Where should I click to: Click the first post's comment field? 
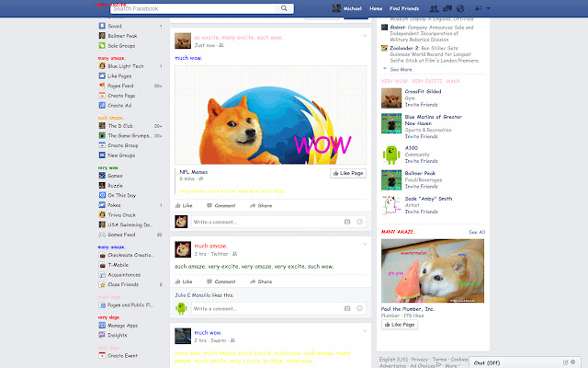click(266, 222)
